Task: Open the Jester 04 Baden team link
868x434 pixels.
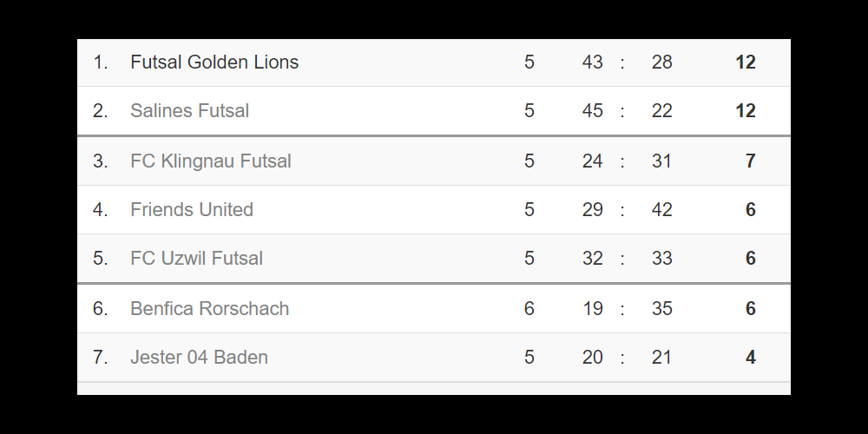Action: coord(199,358)
